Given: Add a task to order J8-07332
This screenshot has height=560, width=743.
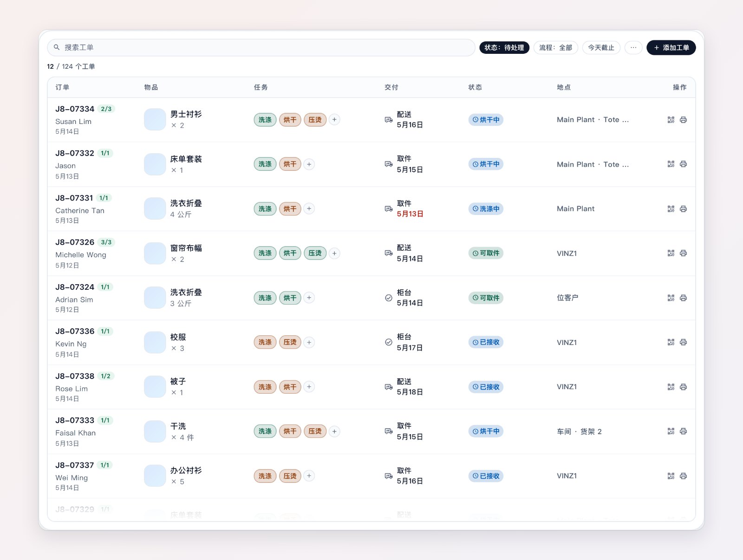Looking at the screenshot, I should click(309, 164).
